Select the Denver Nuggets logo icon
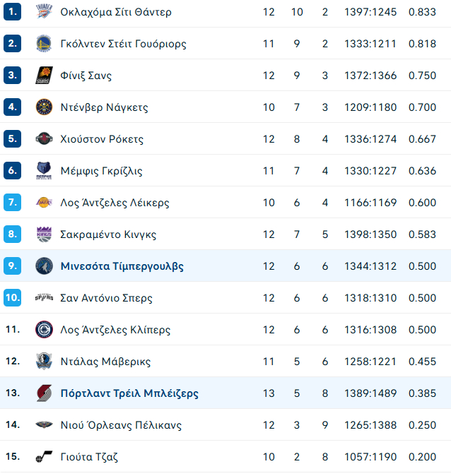 pyautogui.click(x=44, y=107)
